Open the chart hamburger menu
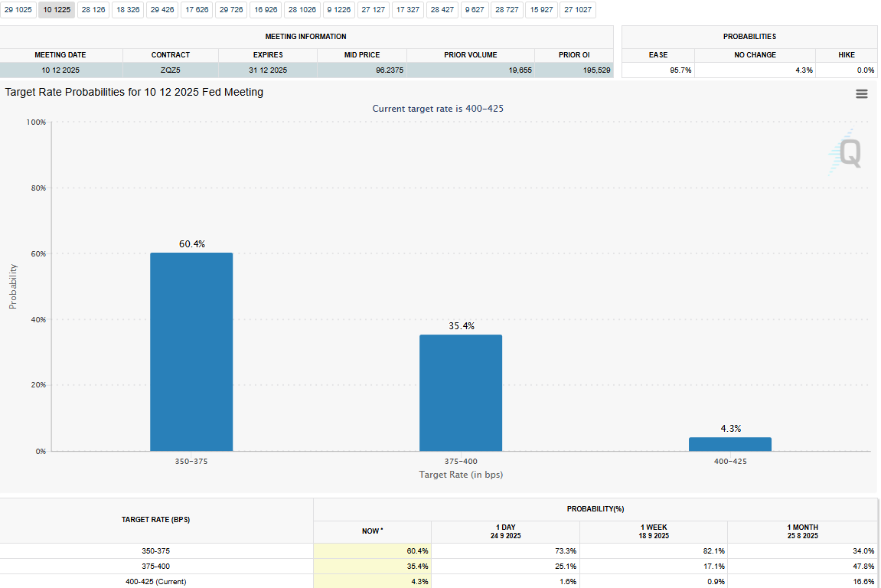 (862, 94)
